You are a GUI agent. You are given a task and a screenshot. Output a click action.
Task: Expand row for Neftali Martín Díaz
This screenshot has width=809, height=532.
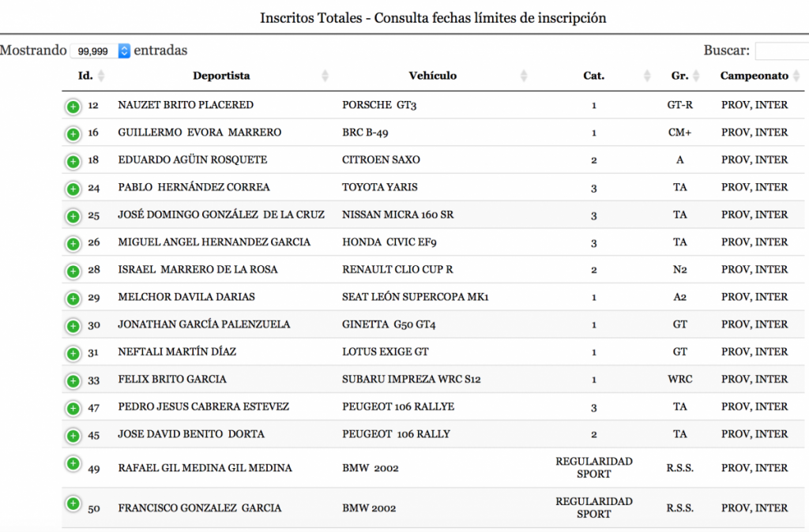tap(73, 354)
